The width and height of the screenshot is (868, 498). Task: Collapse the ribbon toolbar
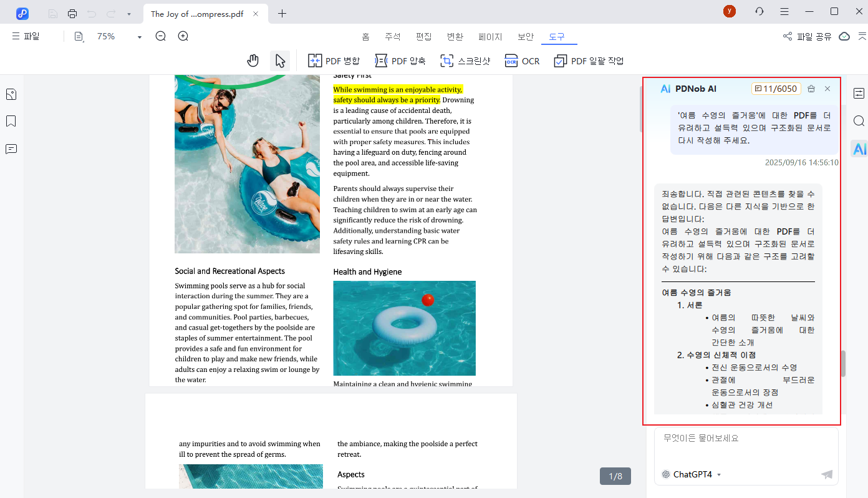coord(862,36)
